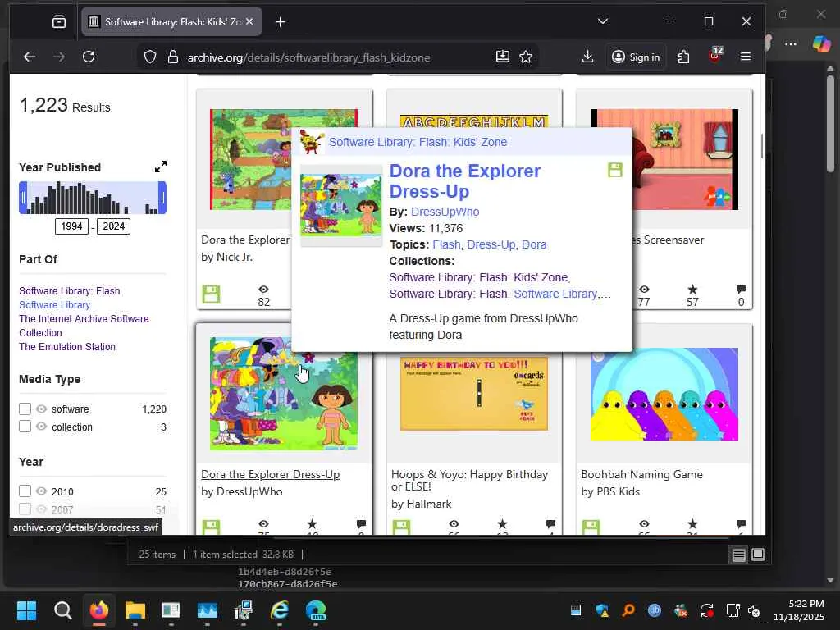Launch Internet Explorer from taskbar

tap(280, 610)
